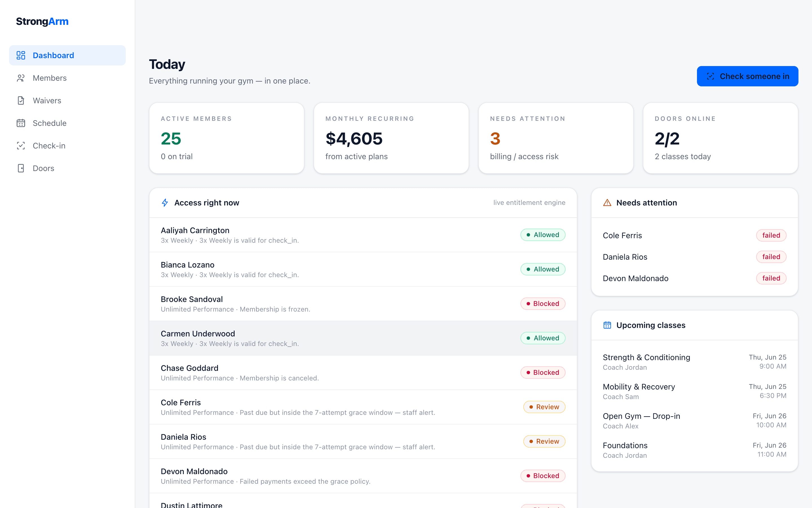Click Blocked badge for Chase Goddard
This screenshot has width=812, height=508.
542,373
